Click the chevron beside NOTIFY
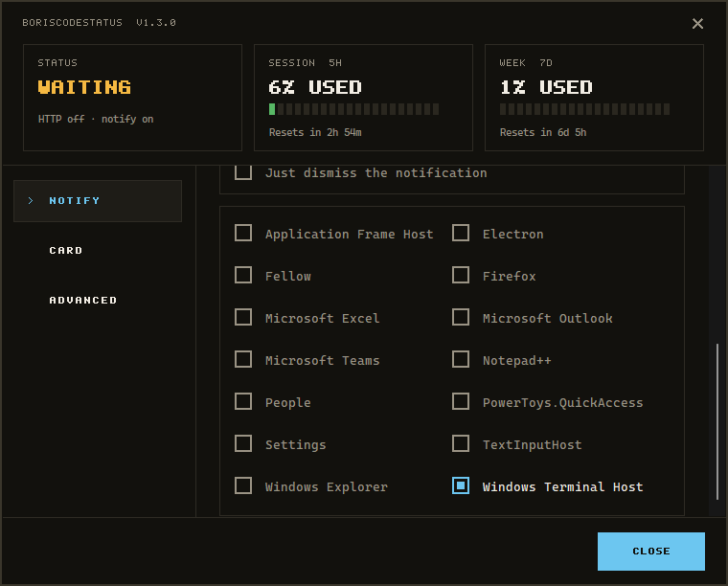The image size is (728, 586). [31, 201]
